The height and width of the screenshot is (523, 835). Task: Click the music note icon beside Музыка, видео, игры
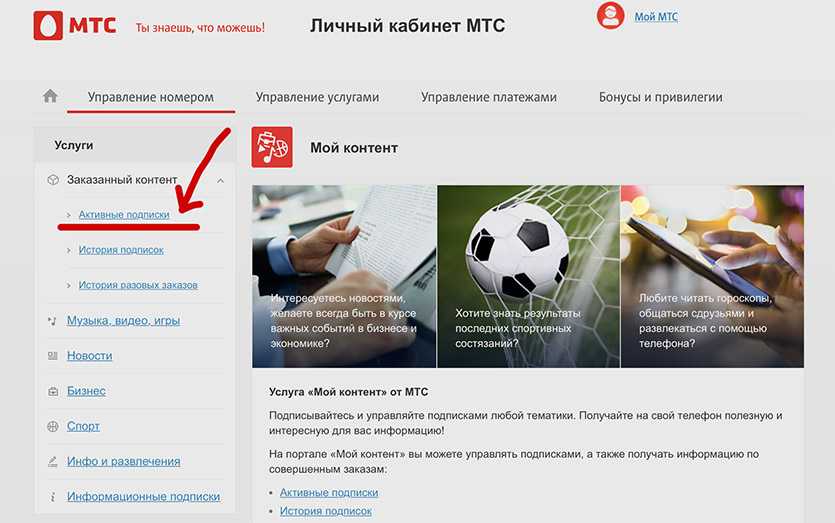click(x=52, y=321)
